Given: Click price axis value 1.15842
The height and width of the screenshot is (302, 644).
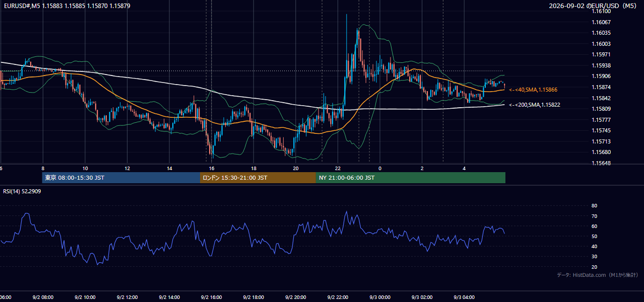Looking at the screenshot, I should (x=602, y=98).
